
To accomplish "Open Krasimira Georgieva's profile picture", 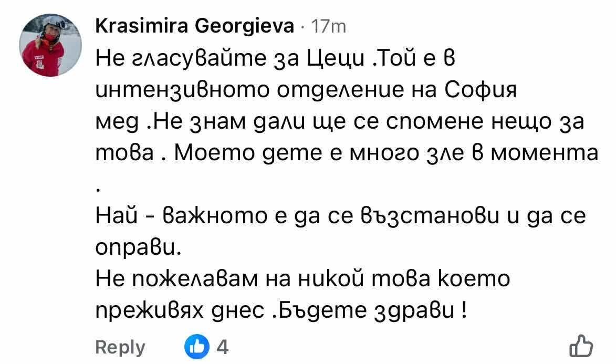I will (x=50, y=46).
